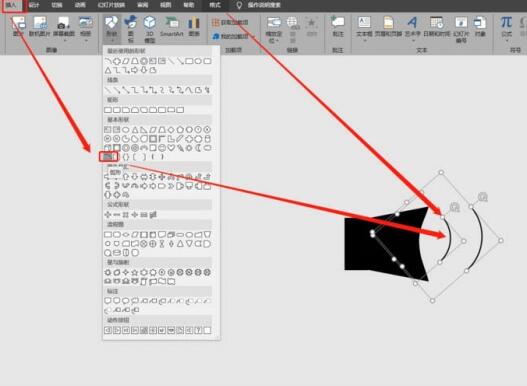
Task: Choose the moon shape in basic shapes
Action: (x=199, y=148)
